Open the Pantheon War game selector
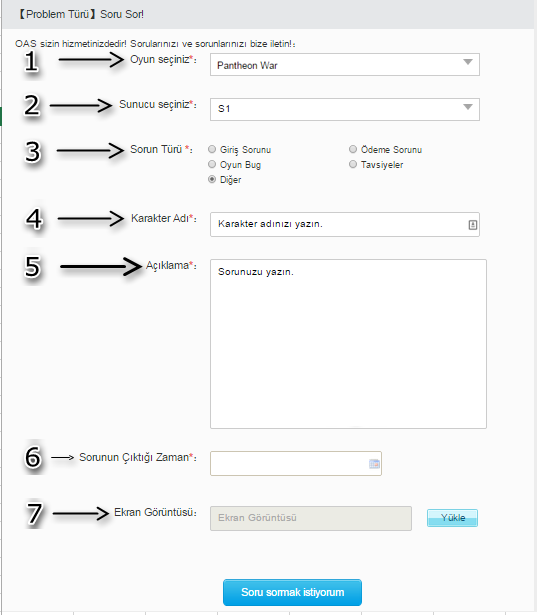 click(x=345, y=65)
